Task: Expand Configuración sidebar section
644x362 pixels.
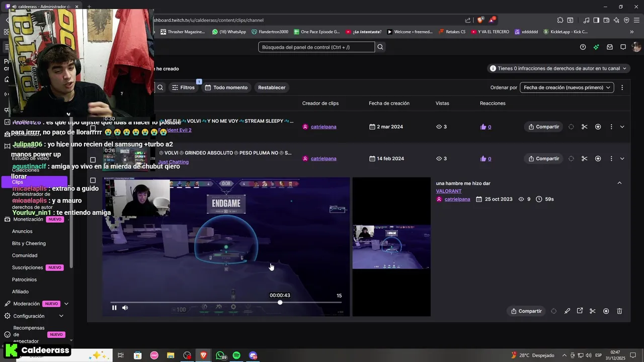Action: click(61, 316)
